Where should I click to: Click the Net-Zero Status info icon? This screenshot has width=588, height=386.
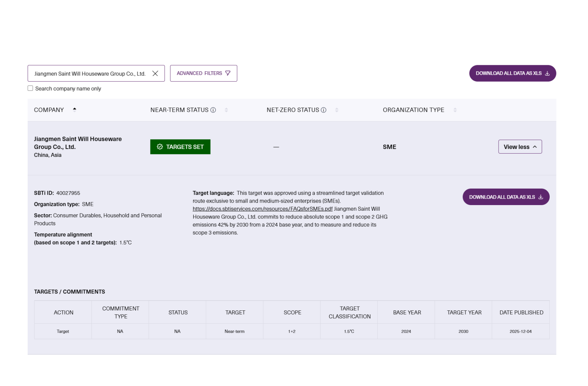[323, 110]
